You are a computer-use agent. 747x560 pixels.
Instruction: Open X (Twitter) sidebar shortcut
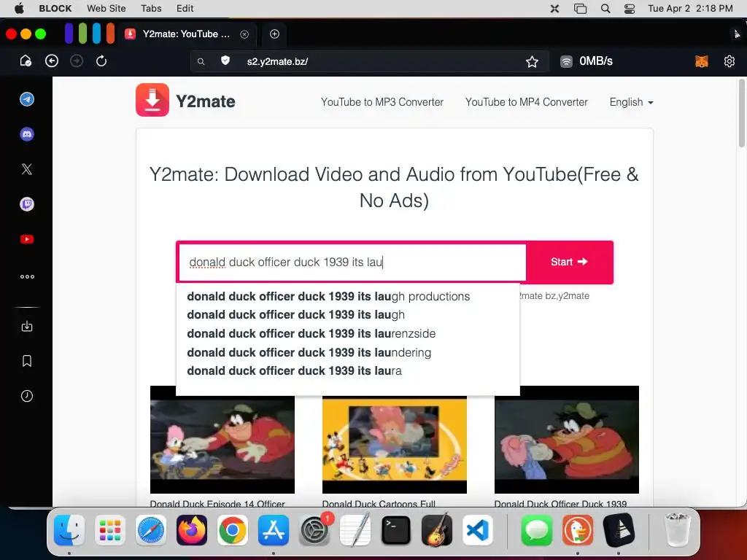(x=27, y=169)
